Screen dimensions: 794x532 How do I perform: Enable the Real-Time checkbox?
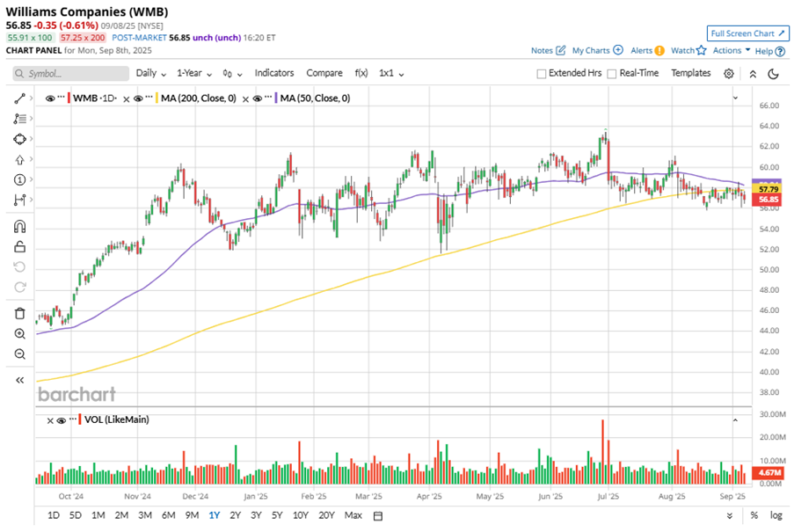tap(612, 74)
